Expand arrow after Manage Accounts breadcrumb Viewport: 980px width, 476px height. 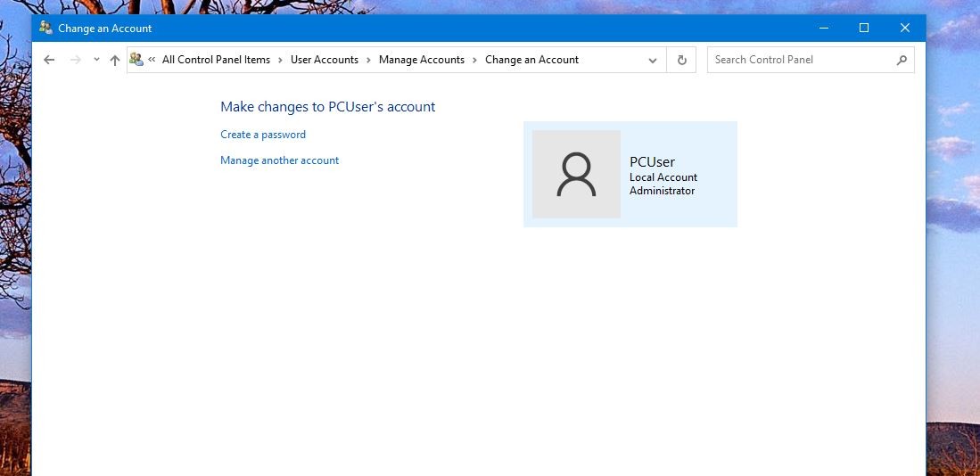coord(475,60)
